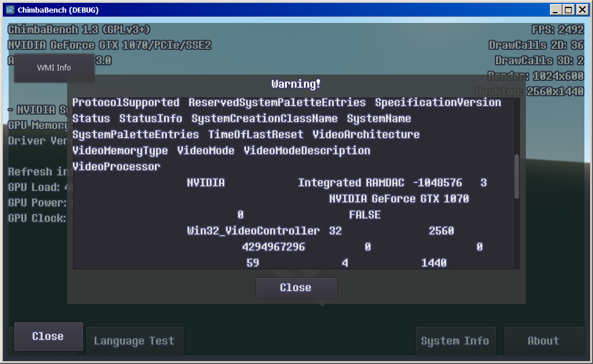
Task: Click the 'GPU Power:' label
Action: click(x=37, y=203)
